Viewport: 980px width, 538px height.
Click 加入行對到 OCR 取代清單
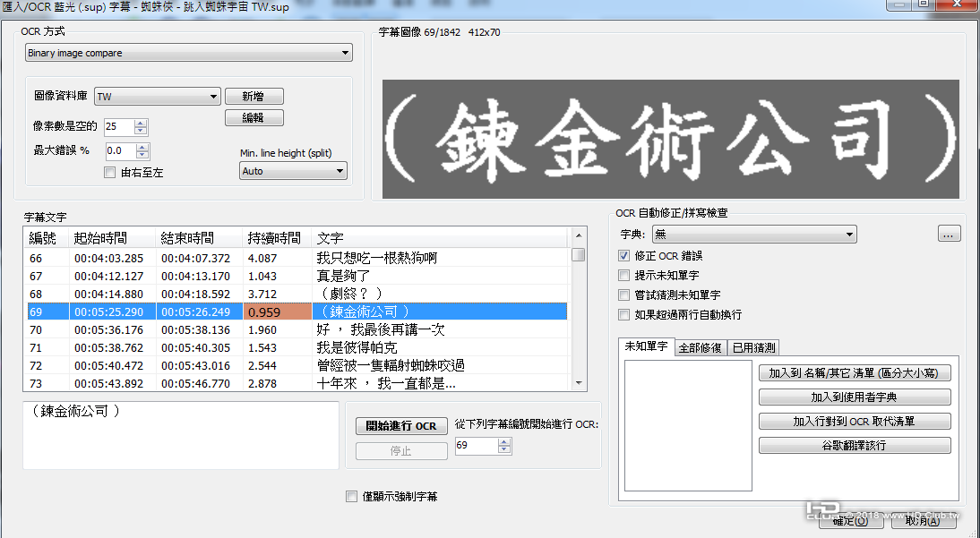tap(855, 421)
